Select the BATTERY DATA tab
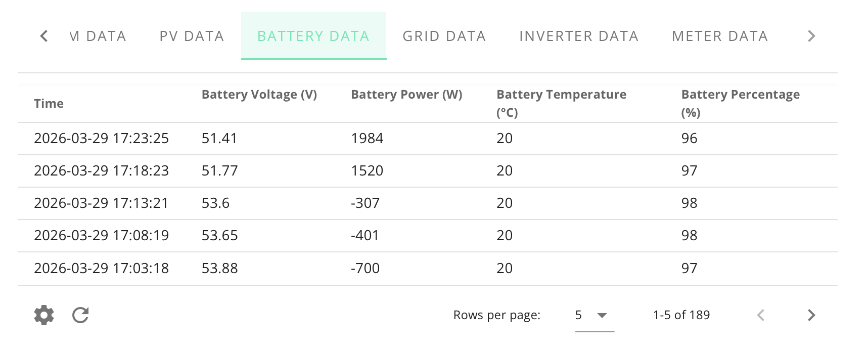 313,36
